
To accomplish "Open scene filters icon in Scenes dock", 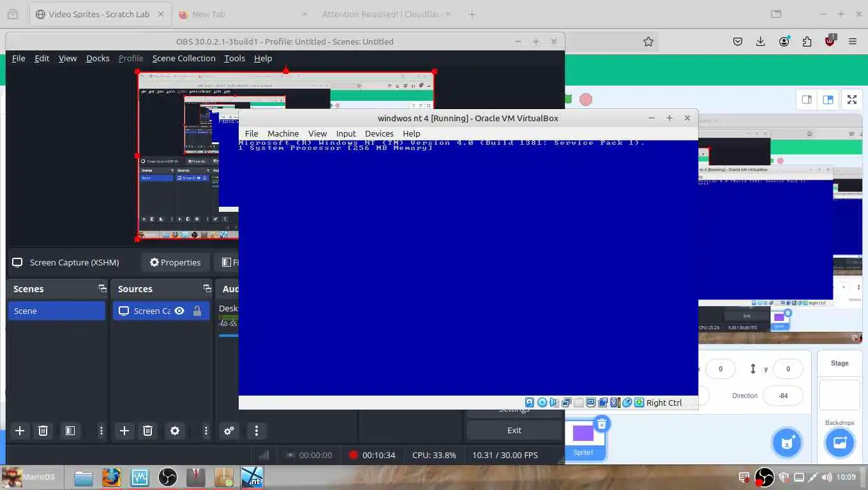I will tap(70, 431).
